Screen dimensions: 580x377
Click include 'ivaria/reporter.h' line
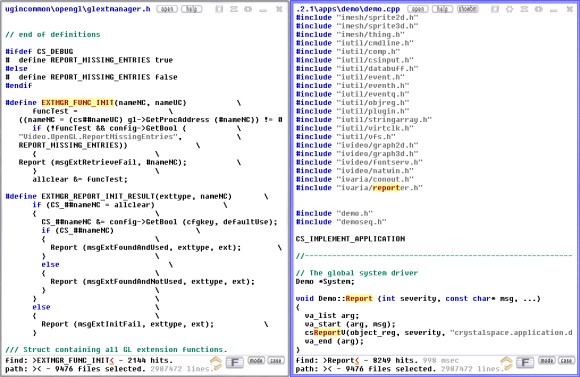[x=359, y=188]
